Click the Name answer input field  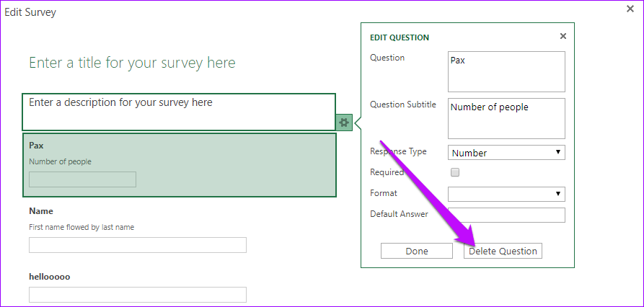coord(137,245)
